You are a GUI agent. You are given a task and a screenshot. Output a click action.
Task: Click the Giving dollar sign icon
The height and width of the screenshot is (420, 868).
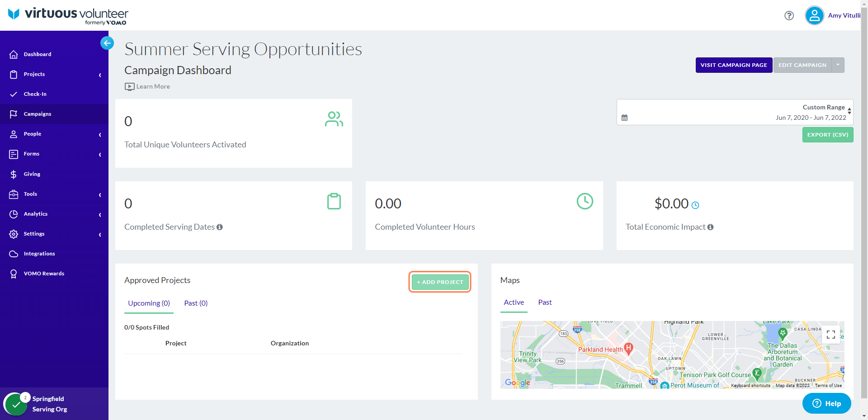coord(14,174)
